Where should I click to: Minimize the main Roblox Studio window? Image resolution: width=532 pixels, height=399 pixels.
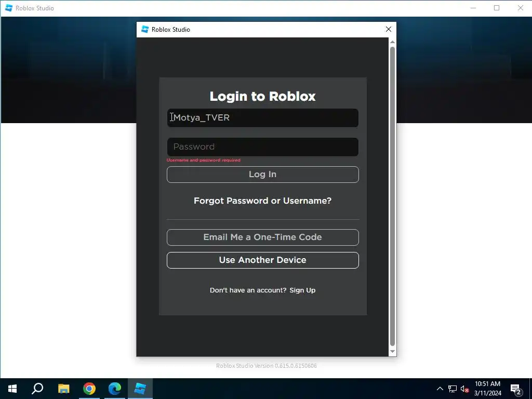(x=473, y=8)
